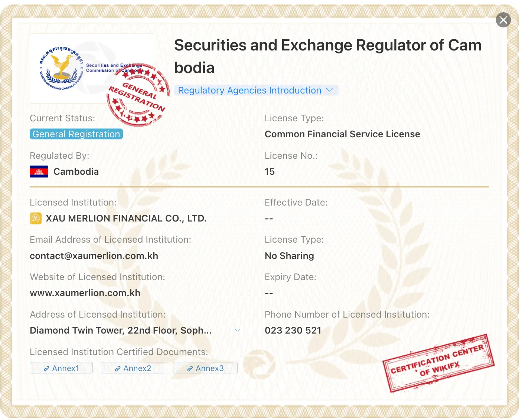Image resolution: width=522 pixels, height=420 pixels.
Task: Expand the full address chevron
Action: point(238,330)
